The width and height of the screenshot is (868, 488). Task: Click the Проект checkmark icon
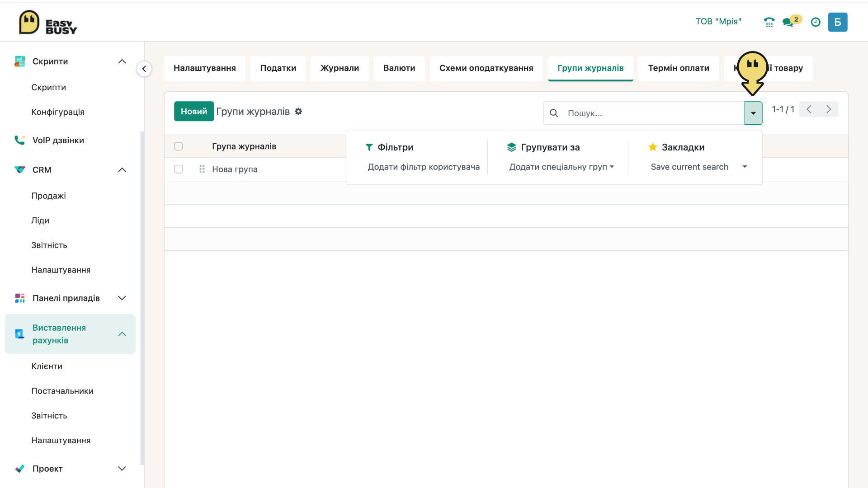(19, 469)
